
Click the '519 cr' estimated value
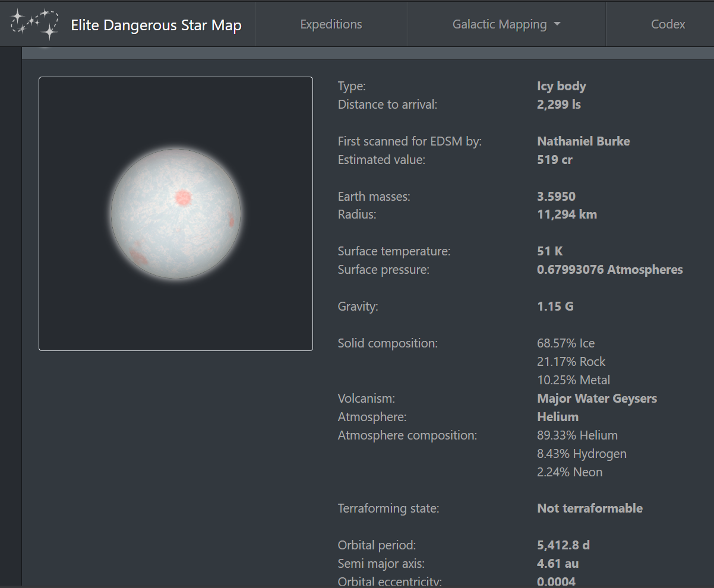pos(555,160)
